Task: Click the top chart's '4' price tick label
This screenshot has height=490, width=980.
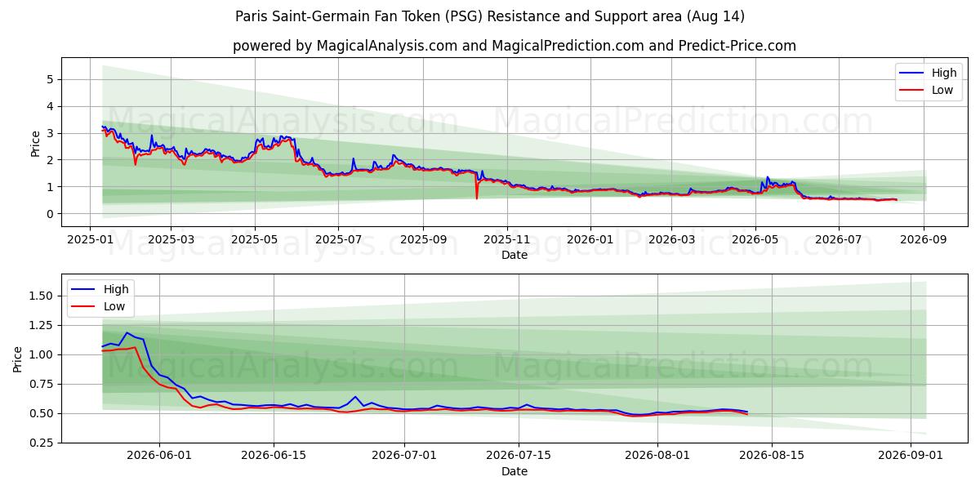Action: tap(51, 106)
